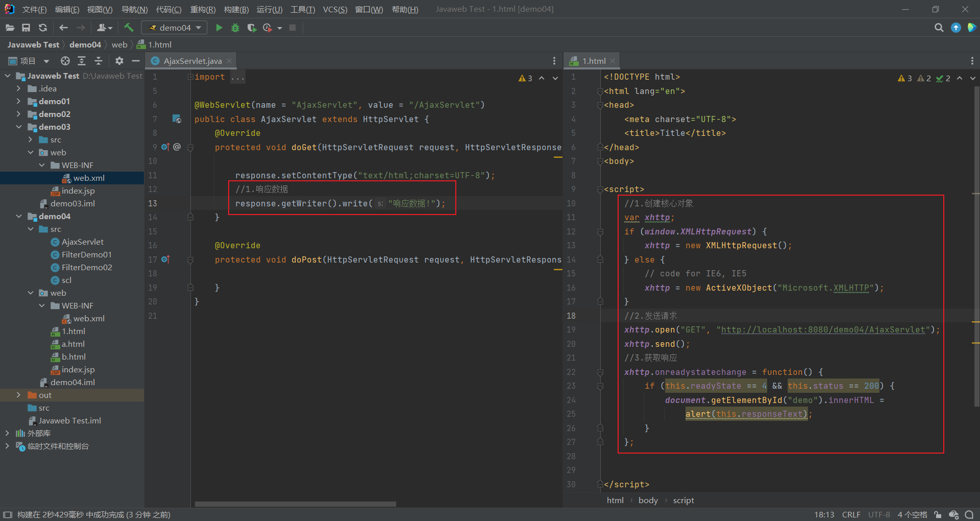
Task: Open the demo04 run configuration dropdown
Action: [174, 28]
